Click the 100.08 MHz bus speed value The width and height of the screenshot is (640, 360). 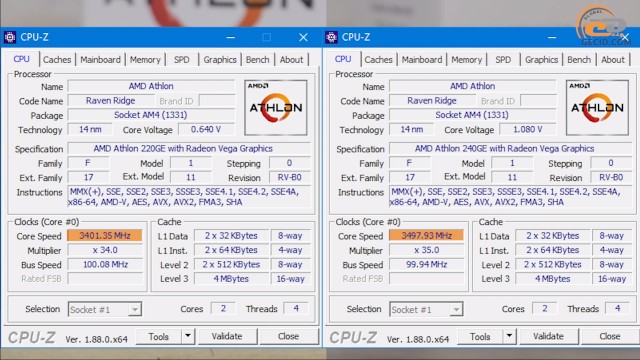(105, 264)
